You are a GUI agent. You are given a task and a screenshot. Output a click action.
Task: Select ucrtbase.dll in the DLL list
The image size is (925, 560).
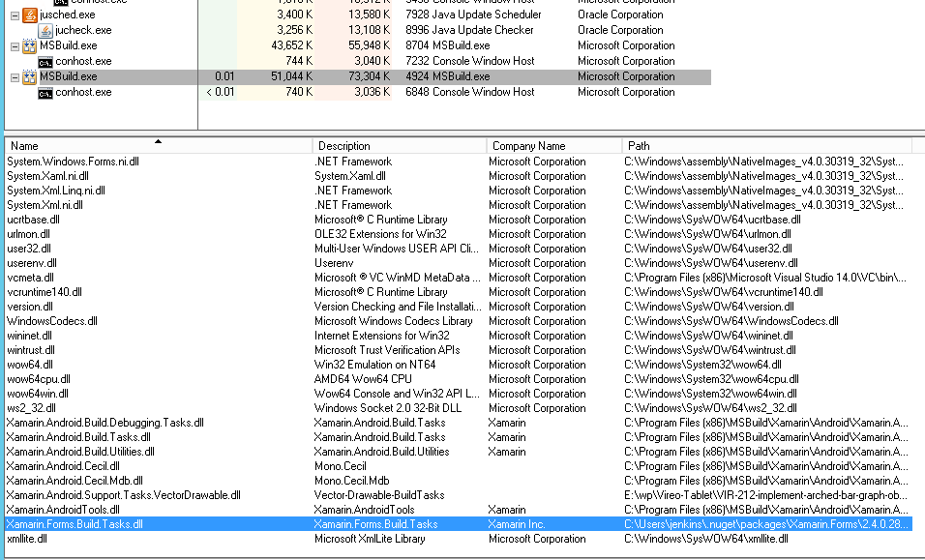pyautogui.click(x=33, y=220)
